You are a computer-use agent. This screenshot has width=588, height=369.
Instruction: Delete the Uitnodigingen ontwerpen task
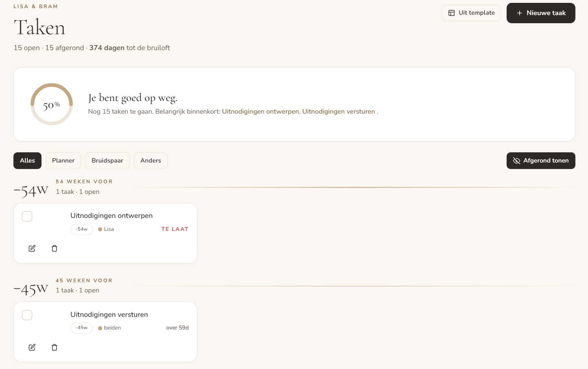tap(55, 248)
